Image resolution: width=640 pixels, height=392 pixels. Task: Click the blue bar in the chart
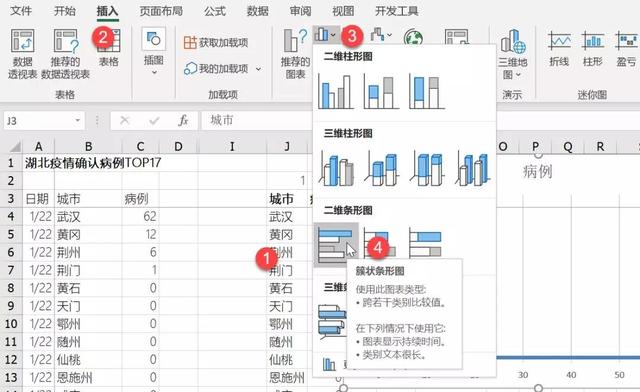(568, 358)
